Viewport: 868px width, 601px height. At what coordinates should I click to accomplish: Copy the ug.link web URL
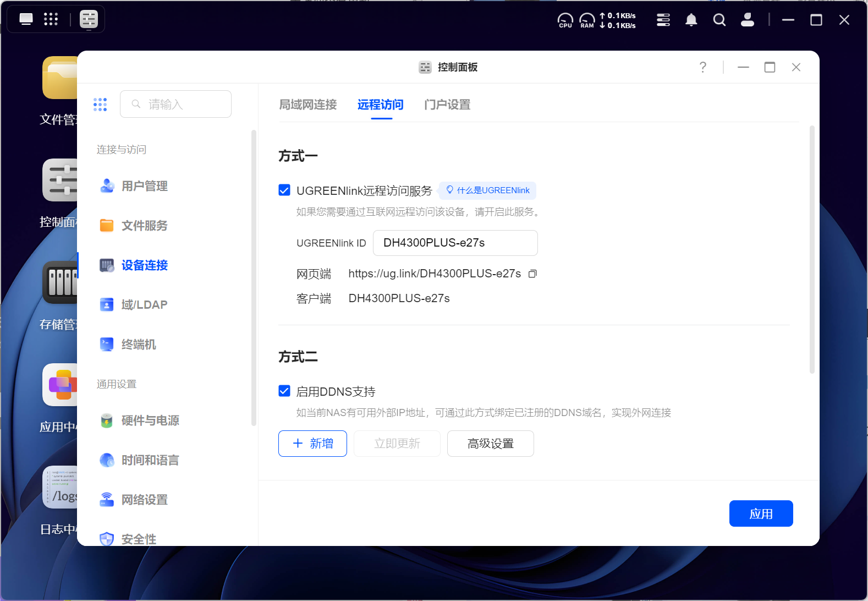point(532,274)
